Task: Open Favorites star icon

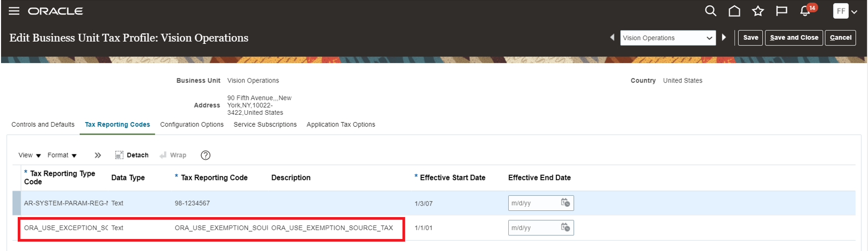Action: (757, 11)
